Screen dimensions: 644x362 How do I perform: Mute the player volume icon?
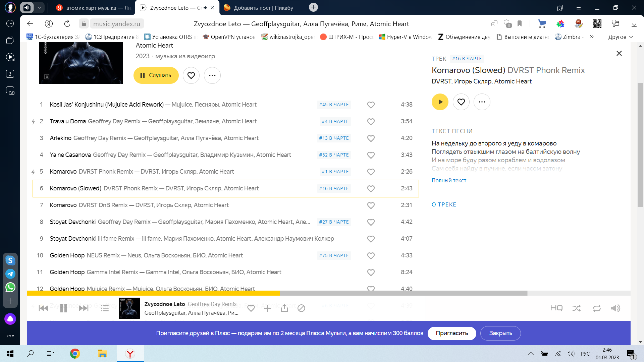point(615,308)
